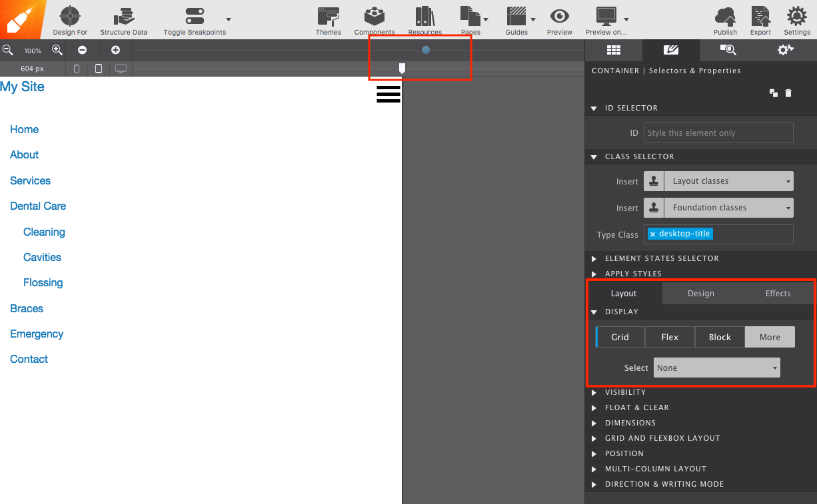Click the trash icon in the Selectors panel

pos(788,93)
